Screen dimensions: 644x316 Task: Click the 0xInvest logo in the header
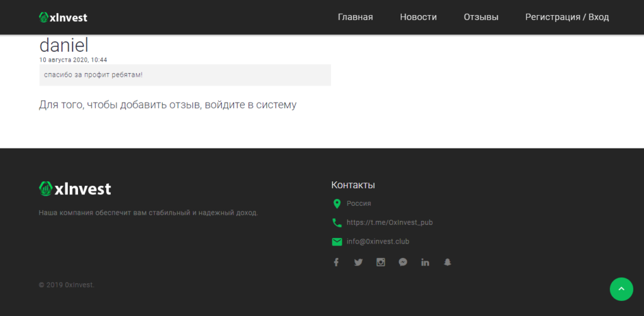(63, 18)
